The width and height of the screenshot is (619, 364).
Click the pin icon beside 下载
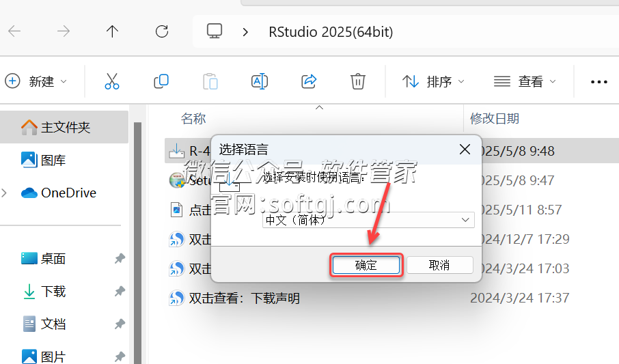[120, 292]
